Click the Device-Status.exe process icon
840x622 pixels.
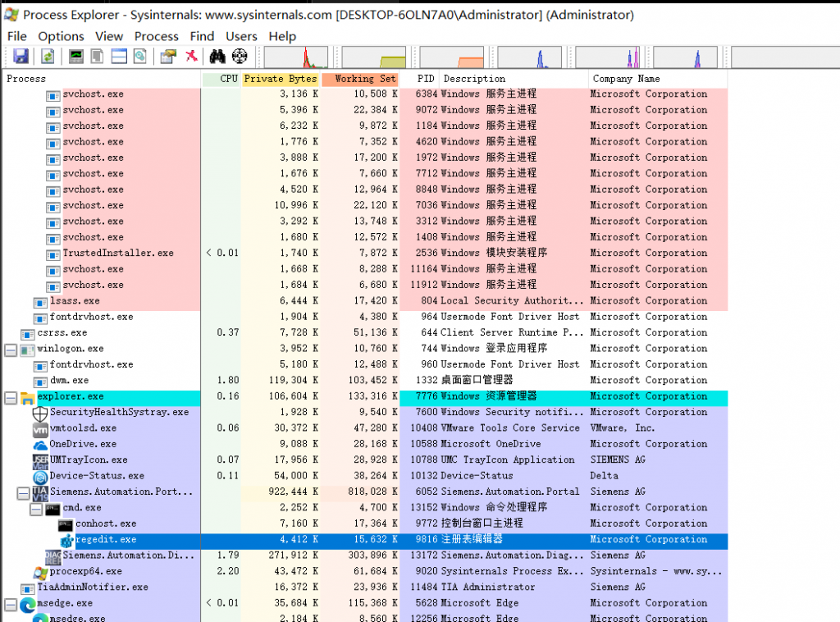click(40, 477)
